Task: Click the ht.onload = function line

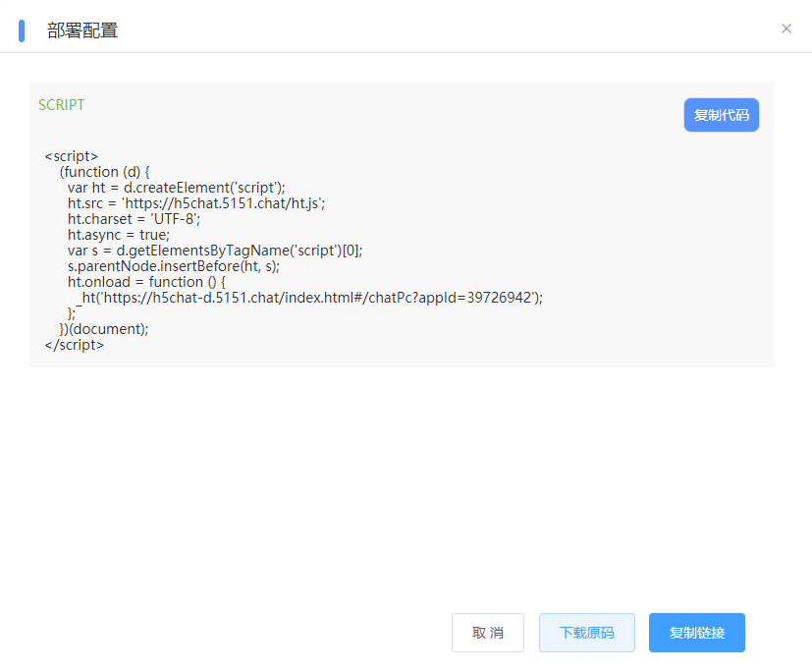Action: (x=146, y=282)
